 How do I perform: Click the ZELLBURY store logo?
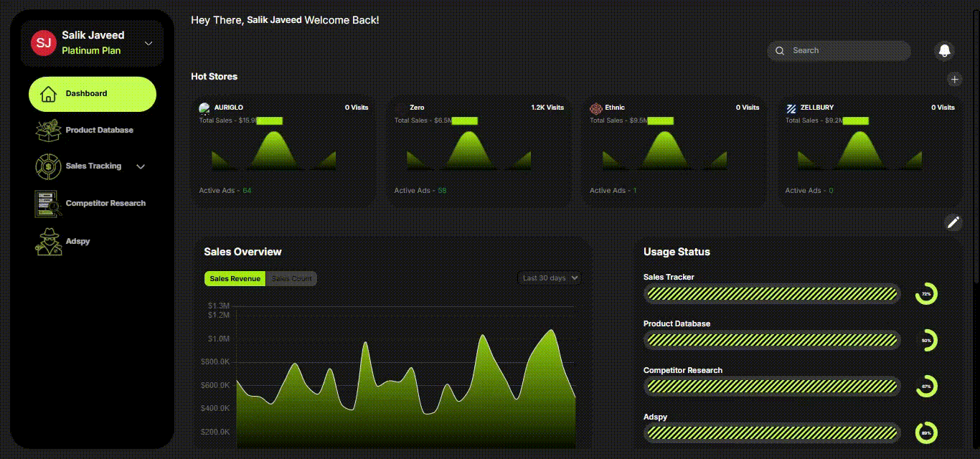pyautogui.click(x=791, y=108)
